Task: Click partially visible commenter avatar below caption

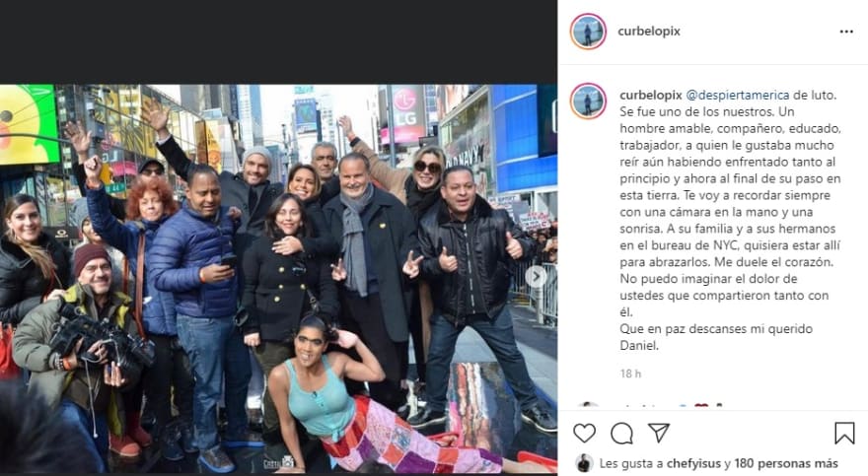Action: [x=588, y=406]
